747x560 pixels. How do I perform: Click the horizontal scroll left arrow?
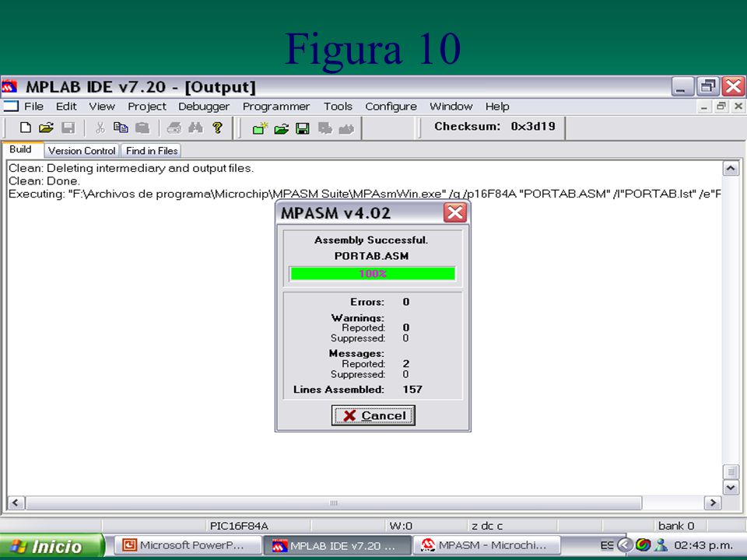coord(16,502)
